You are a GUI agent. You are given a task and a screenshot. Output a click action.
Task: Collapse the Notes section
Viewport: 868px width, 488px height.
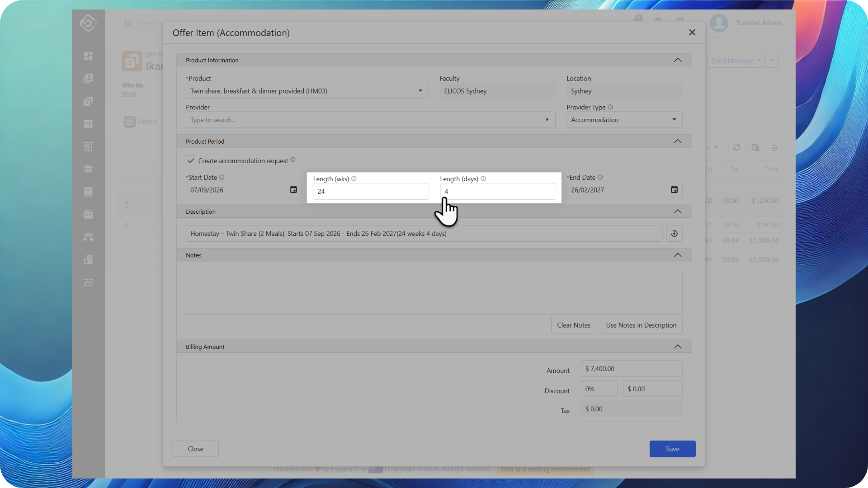[678, 255]
